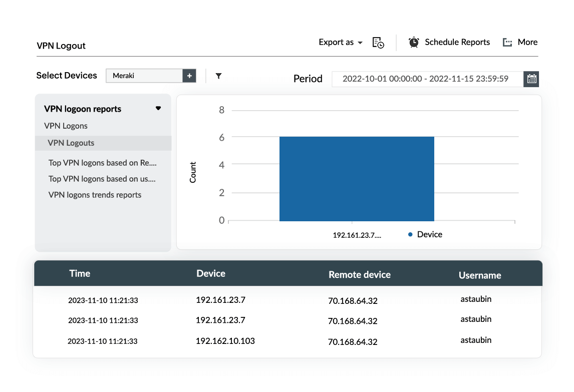Click the Period date range field
The height and width of the screenshot is (392, 574).
click(425, 79)
